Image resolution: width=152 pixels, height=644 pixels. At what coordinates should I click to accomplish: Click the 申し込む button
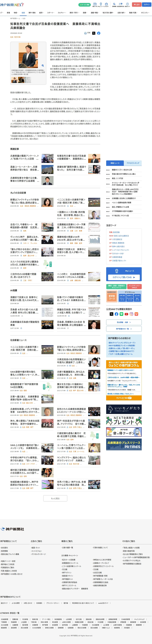coord(137,4)
